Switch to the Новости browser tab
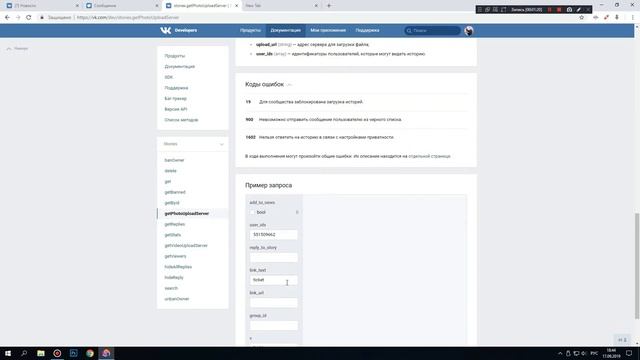The width and height of the screenshot is (640, 360). pos(42,6)
